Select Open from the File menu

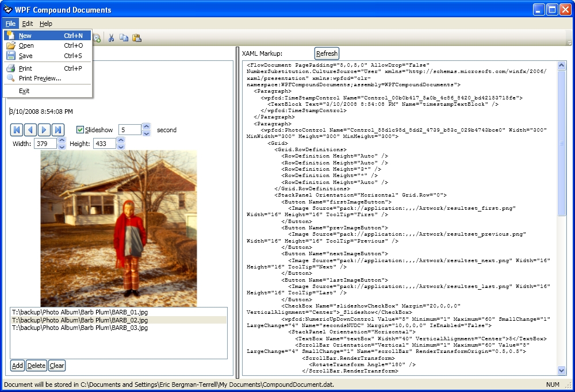[26, 45]
